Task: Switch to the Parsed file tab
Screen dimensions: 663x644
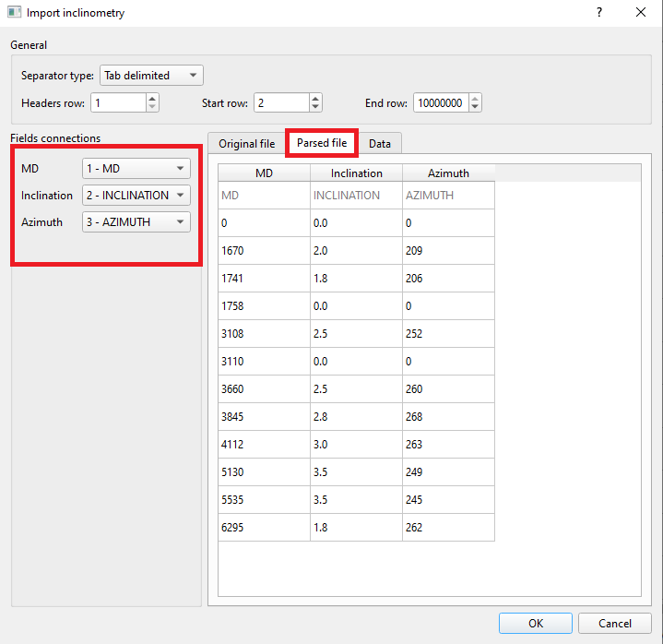Action: coord(322,143)
